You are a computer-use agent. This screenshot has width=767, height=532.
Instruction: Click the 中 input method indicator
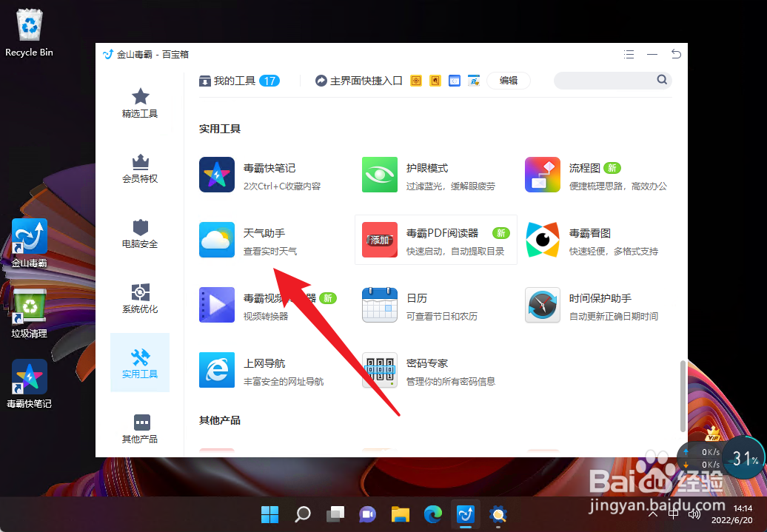[674, 514]
